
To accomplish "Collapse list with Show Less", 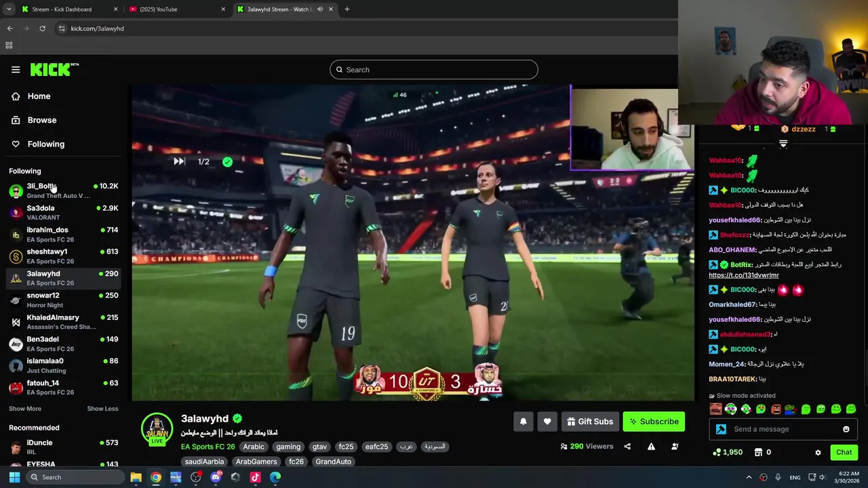I will point(102,409).
